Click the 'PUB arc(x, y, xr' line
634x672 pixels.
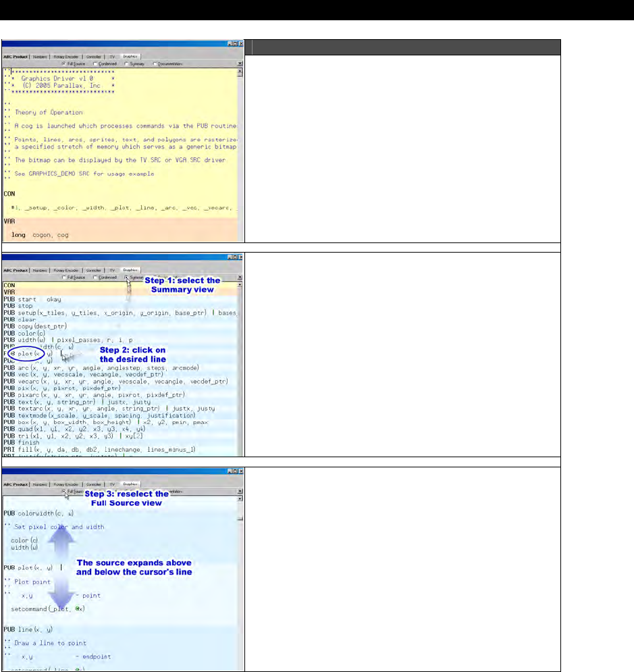coord(101,367)
